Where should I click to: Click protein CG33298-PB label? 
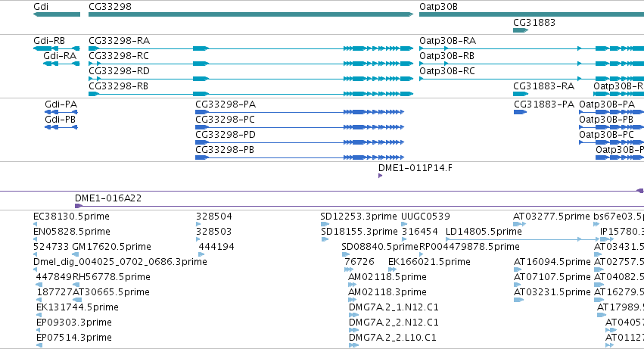click(225, 150)
